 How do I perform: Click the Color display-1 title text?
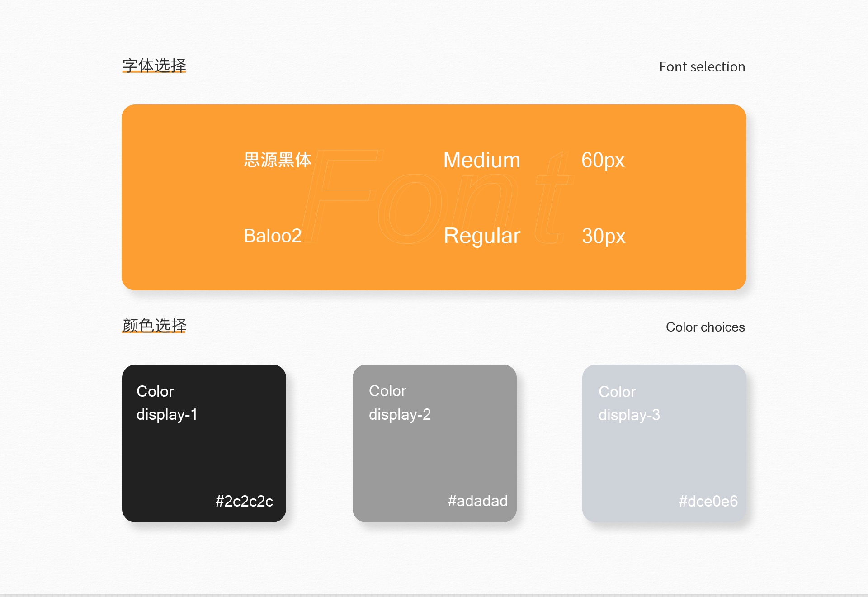click(x=167, y=403)
